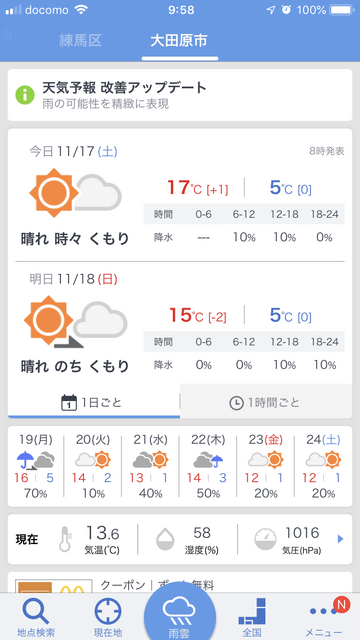Tap today's sunny-and-cloudy weather icon
360x640 pixels.
[x=76, y=193]
